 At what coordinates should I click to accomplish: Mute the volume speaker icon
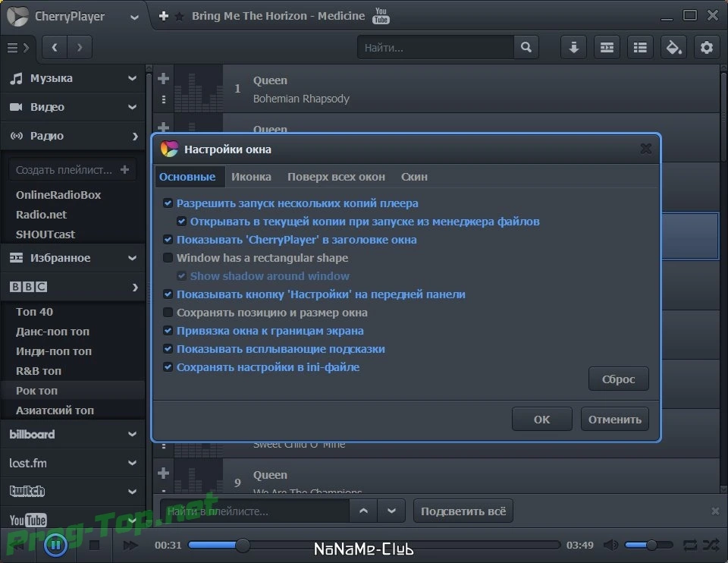tap(610, 545)
